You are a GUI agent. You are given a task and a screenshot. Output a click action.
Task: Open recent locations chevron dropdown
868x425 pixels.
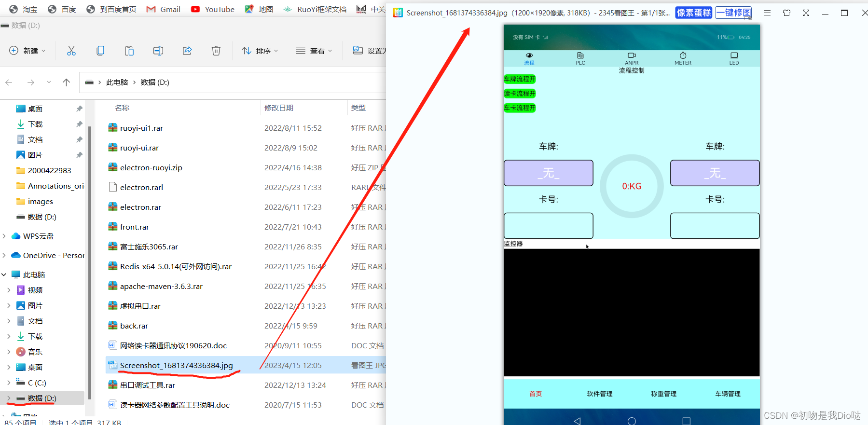(49, 82)
